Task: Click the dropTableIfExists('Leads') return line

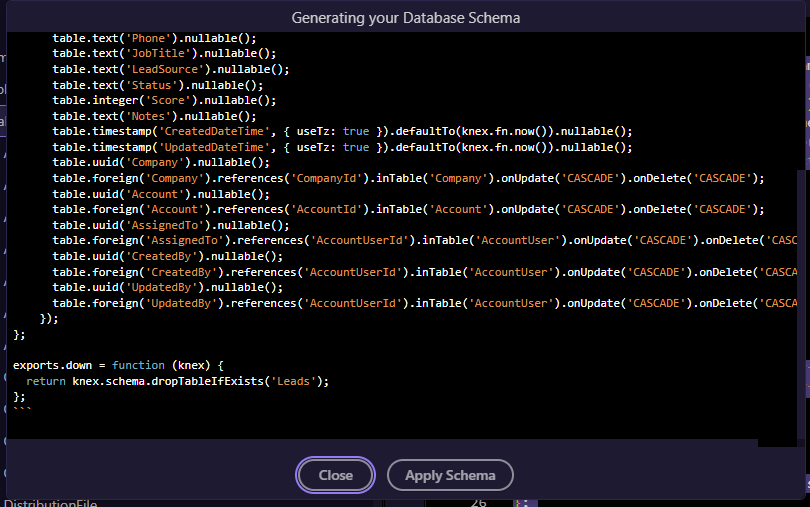Action: (x=177, y=381)
